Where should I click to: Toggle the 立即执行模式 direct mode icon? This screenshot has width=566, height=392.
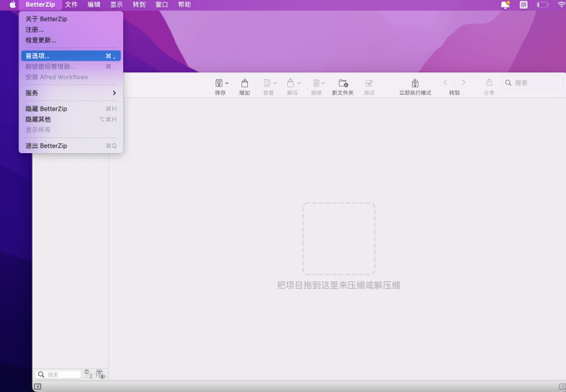click(415, 83)
